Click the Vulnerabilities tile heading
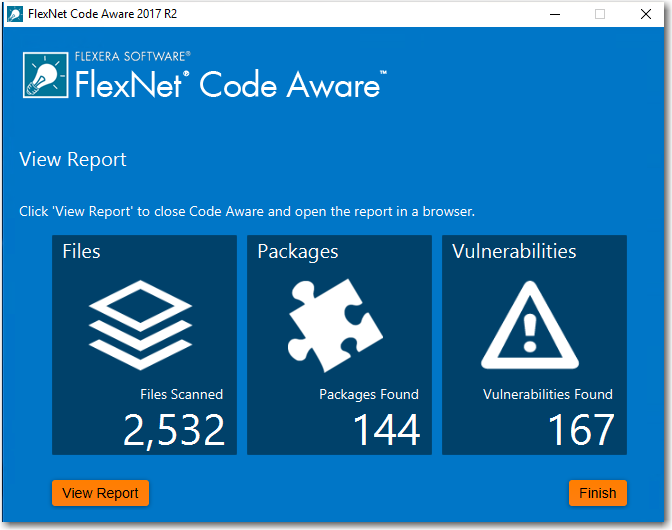 pyautogui.click(x=514, y=251)
